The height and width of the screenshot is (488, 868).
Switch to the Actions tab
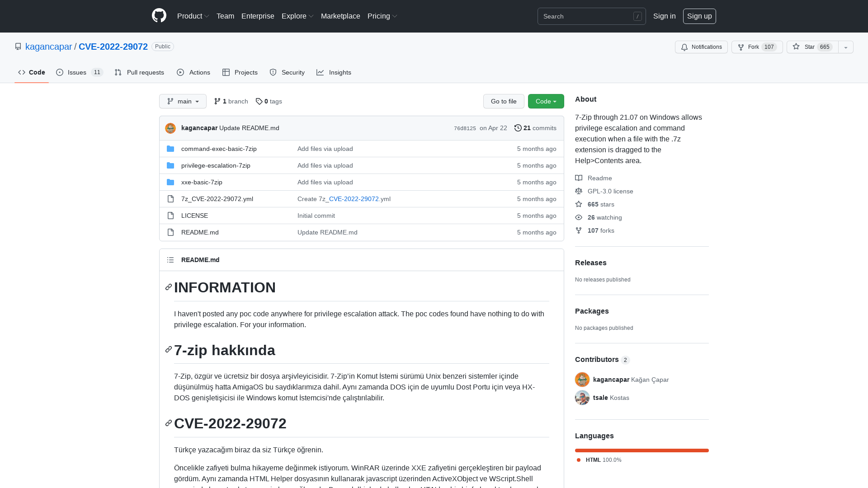click(193, 72)
